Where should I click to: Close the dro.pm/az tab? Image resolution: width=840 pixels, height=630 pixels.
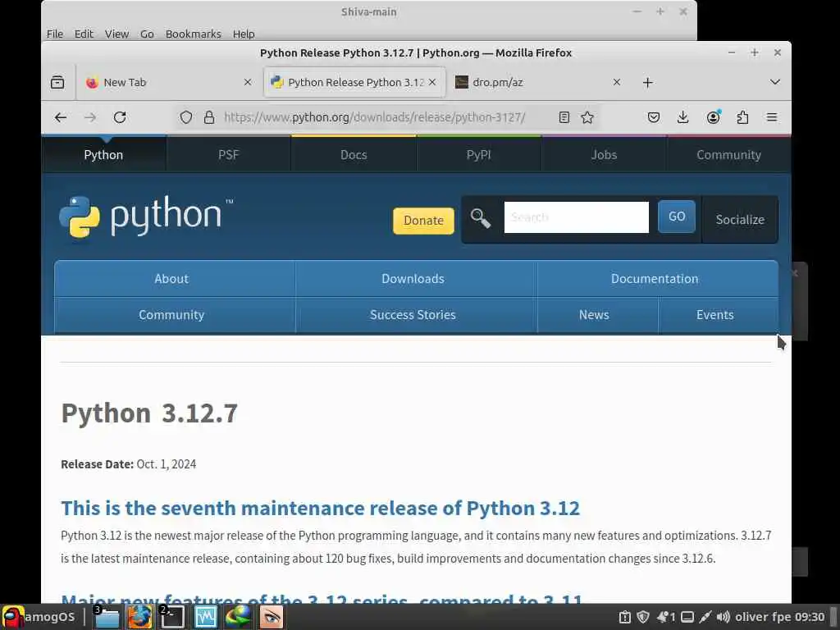pyautogui.click(x=617, y=82)
